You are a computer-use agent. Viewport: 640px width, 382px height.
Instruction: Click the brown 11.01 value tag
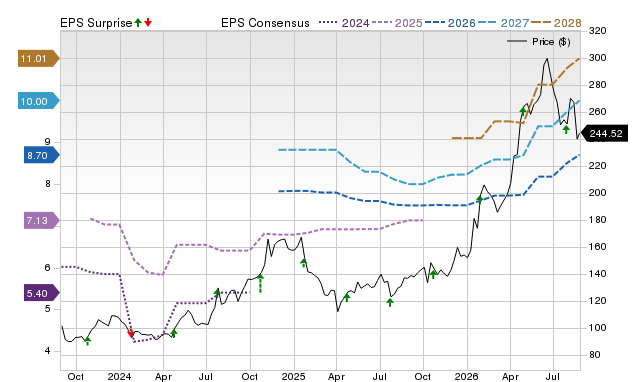[x=38, y=58]
